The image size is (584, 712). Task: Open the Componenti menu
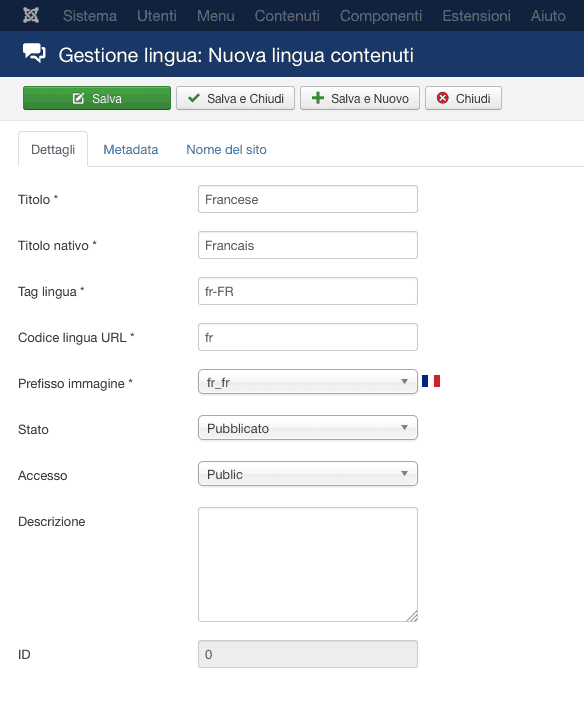pyautogui.click(x=381, y=16)
